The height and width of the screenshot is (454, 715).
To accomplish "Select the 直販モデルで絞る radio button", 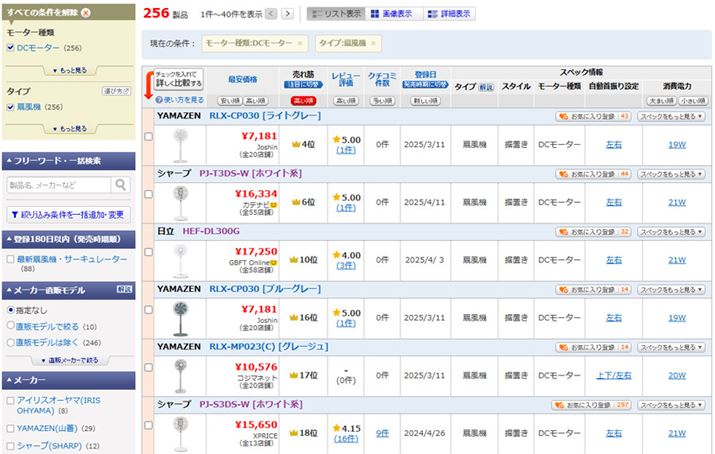I will point(9,326).
